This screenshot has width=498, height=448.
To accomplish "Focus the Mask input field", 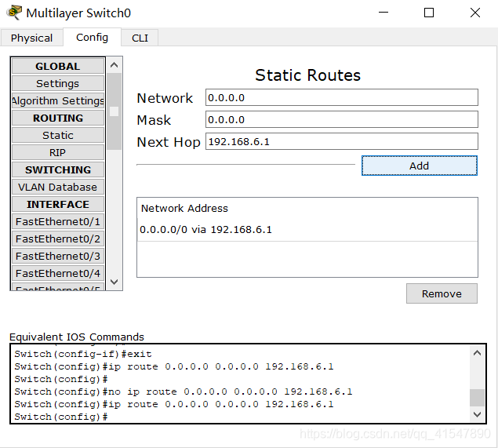I will tap(341, 119).
